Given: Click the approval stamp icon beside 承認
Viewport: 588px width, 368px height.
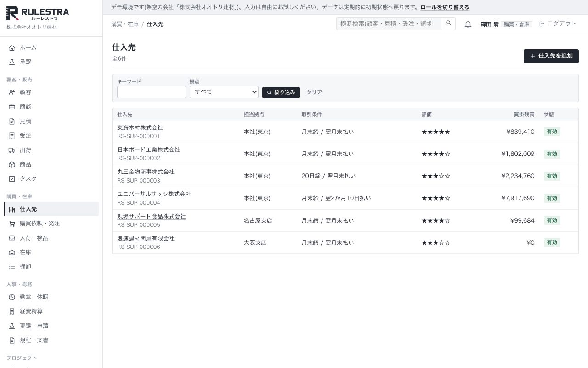Looking at the screenshot, I should click(12, 62).
